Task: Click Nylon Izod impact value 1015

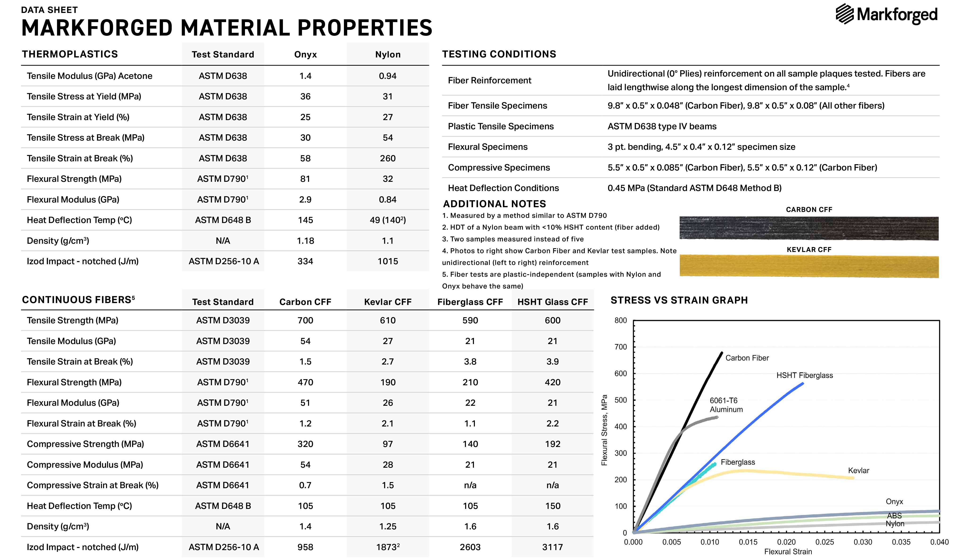Action: tap(388, 261)
